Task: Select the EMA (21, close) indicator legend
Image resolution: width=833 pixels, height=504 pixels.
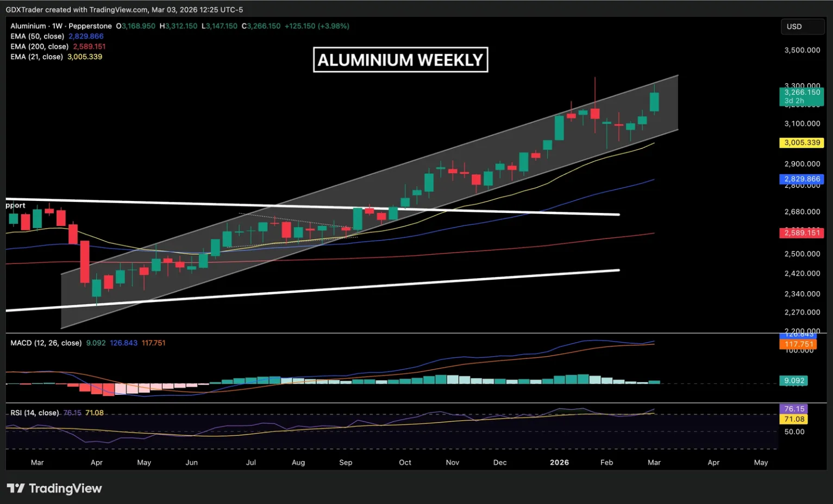Action: point(36,57)
